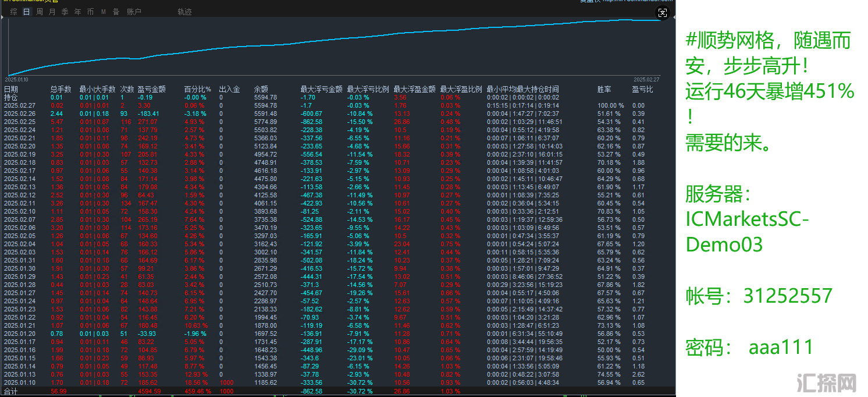
Task: Click the 最大浮盈比例 column header
Action: pyautogui.click(x=461, y=90)
